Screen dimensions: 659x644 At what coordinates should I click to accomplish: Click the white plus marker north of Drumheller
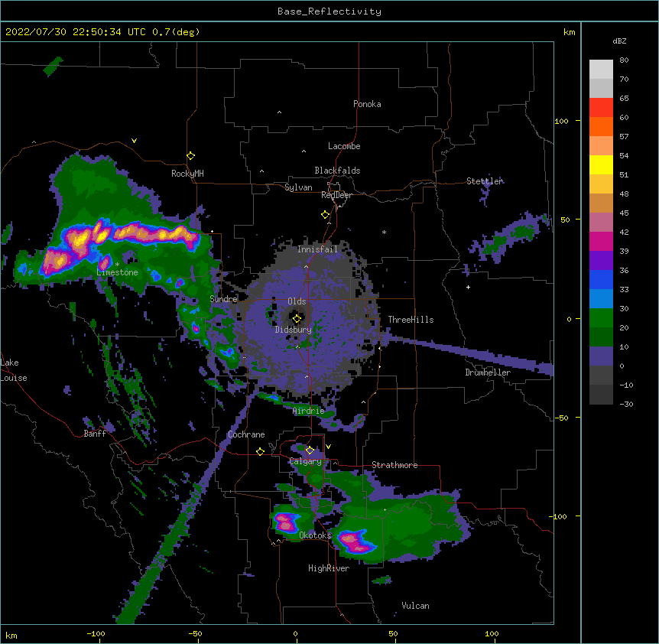[x=468, y=287]
